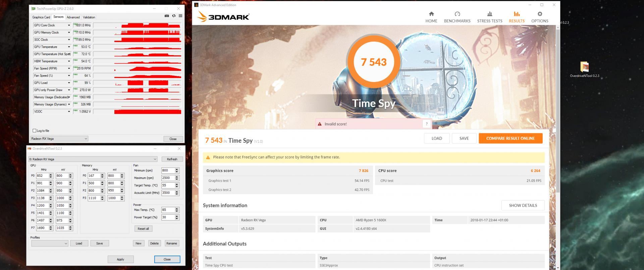Enable Log to file checkbox
The image size is (644, 270).
point(34,131)
